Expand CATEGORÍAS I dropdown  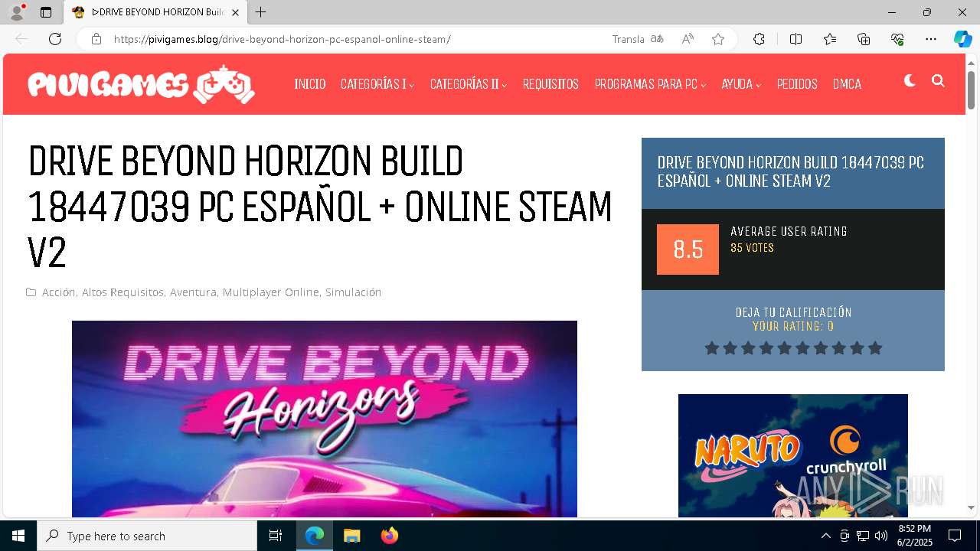377,84
